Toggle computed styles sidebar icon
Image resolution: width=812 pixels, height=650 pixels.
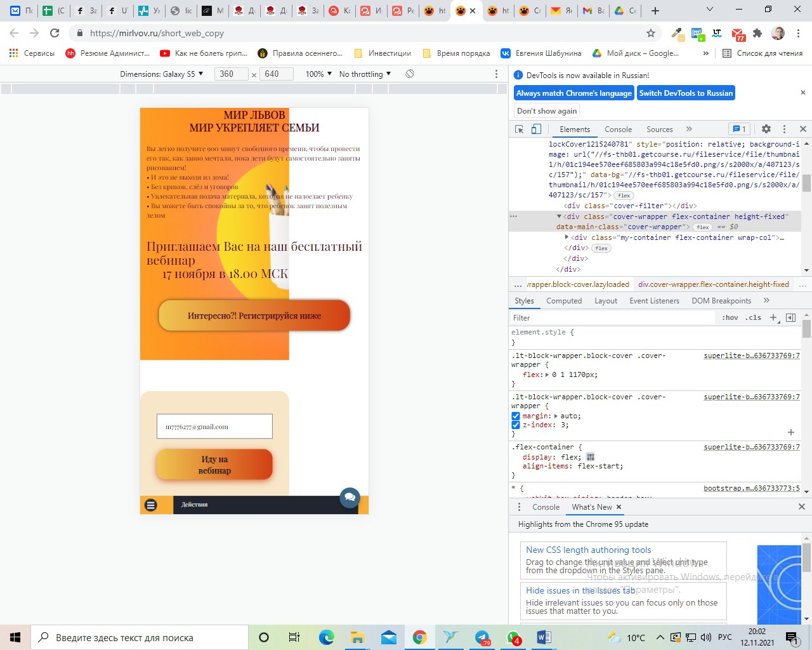[790, 317]
